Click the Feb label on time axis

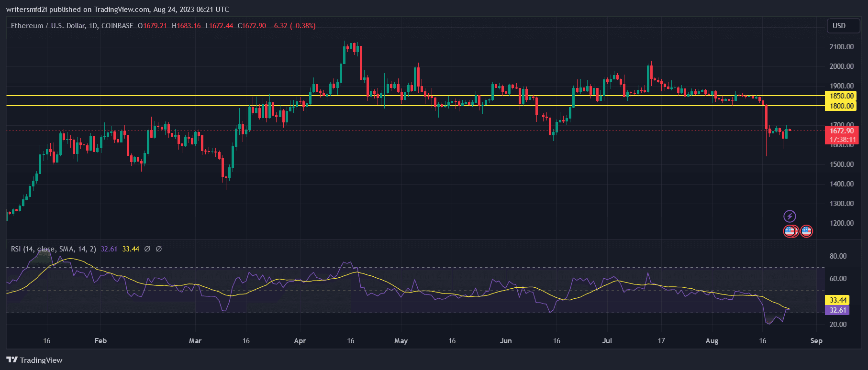[x=100, y=341]
